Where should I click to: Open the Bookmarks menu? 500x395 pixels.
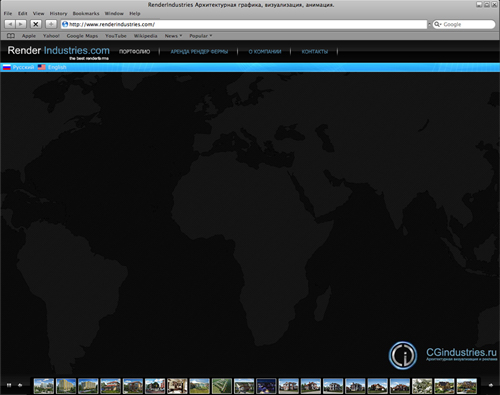pyautogui.click(x=86, y=13)
